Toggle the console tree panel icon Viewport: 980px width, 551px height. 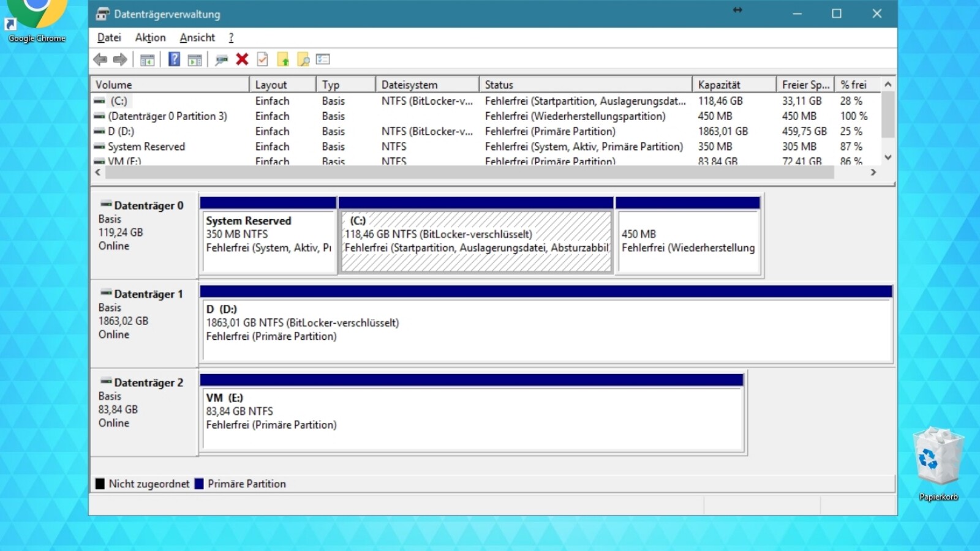[x=148, y=59]
